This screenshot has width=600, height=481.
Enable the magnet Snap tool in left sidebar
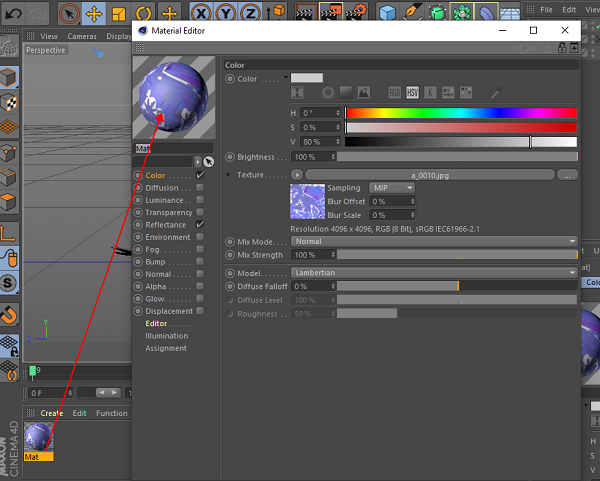(x=9, y=316)
